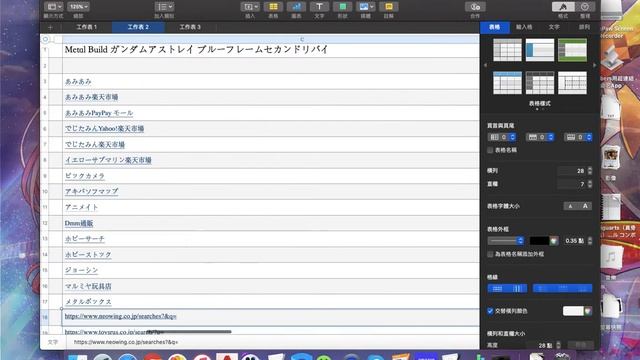
Task: Open the ビックカメラ link
Action: click(85, 176)
